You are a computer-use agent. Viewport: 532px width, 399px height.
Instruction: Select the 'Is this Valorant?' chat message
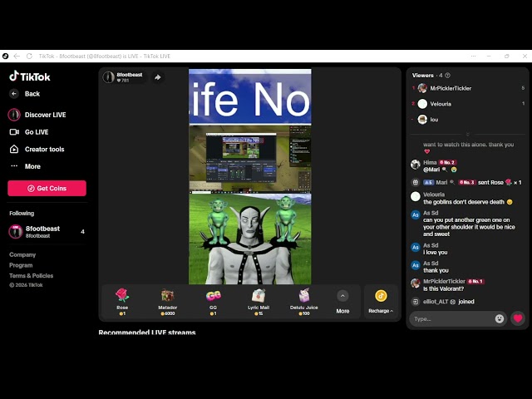pyautogui.click(x=443, y=288)
